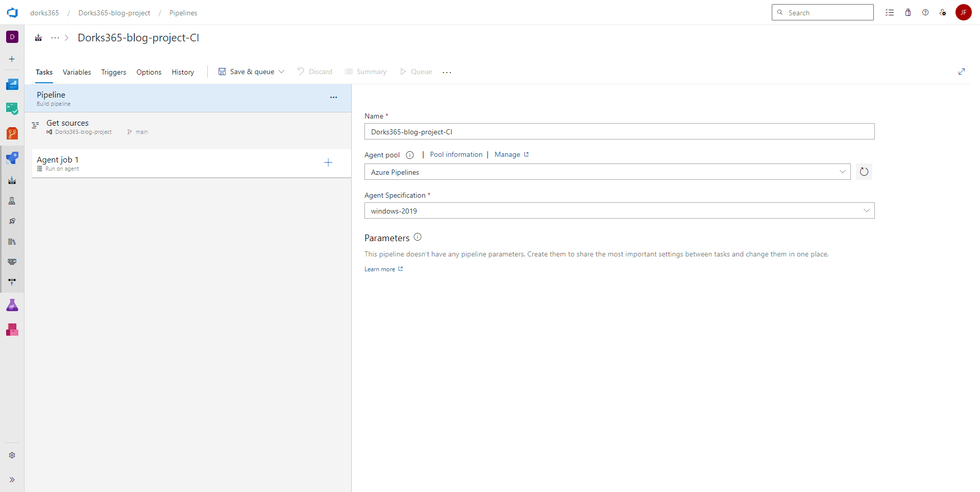This screenshot has width=980, height=492.
Task: Open the Overview hub icon in sidebar
Action: point(12,84)
